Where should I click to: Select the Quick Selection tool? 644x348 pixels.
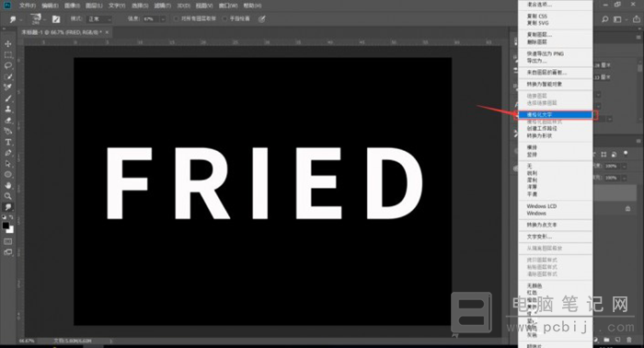pyautogui.click(x=7, y=76)
